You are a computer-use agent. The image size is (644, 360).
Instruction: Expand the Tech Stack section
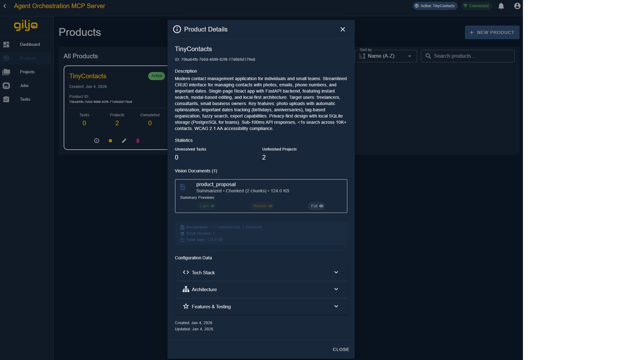point(261,272)
